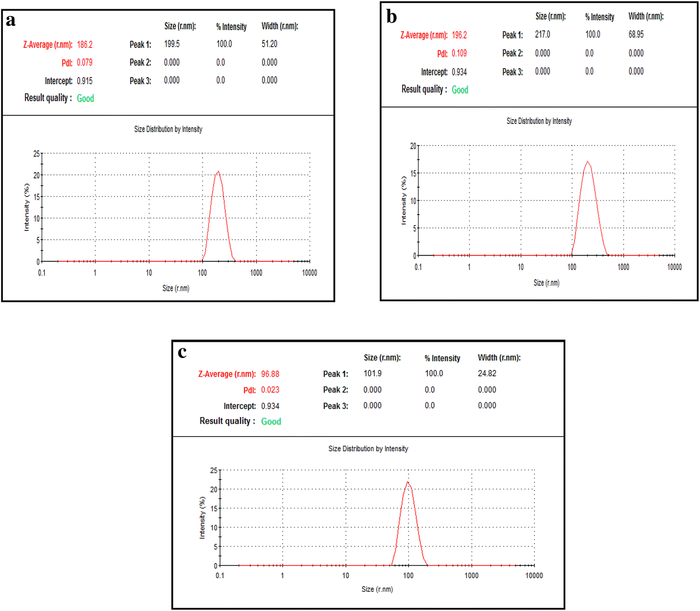Click the Good result quality in panel c
This screenshot has width=700, height=611.
point(271,421)
